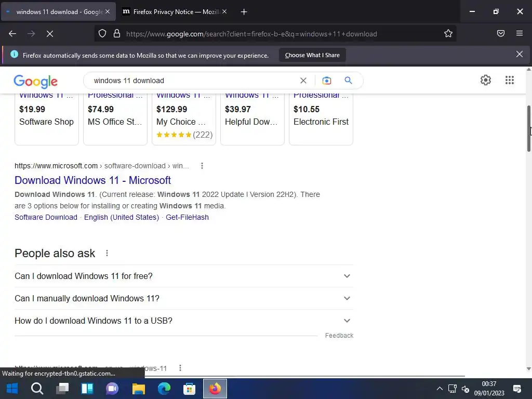Click the padlock site information icon
The image size is (532, 399).
point(117,34)
